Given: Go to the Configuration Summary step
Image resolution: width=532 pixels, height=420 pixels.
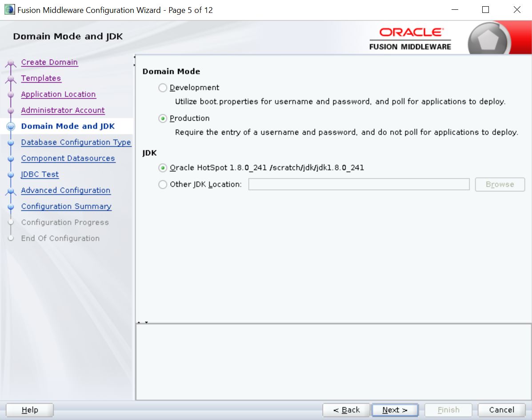Looking at the screenshot, I should pyautogui.click(x=66, y=206).
